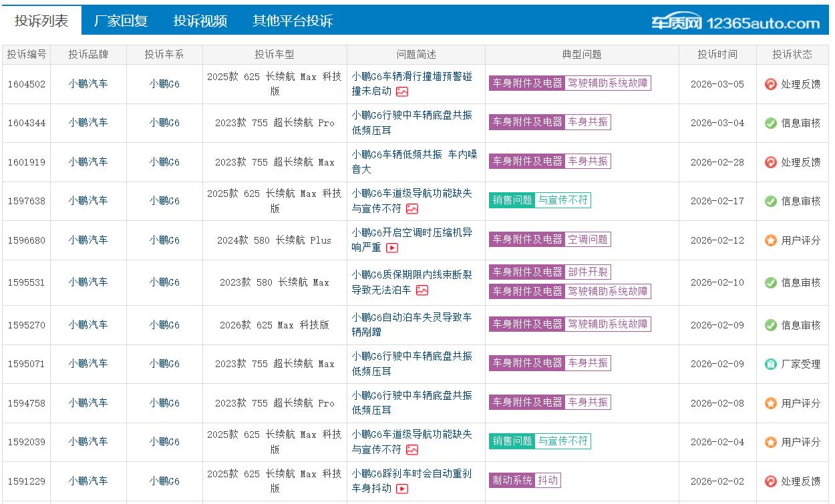
Task: Click orange 用户评分 star icon for 1596680
Action: (771, 240)
